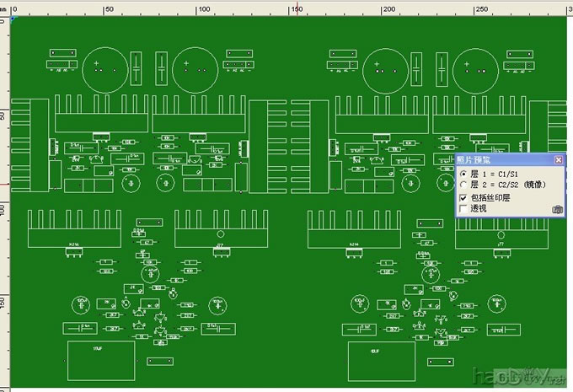Enable the 透视 checkbox
This screenshot has width=573, height=392.
(x=463, y=208)
